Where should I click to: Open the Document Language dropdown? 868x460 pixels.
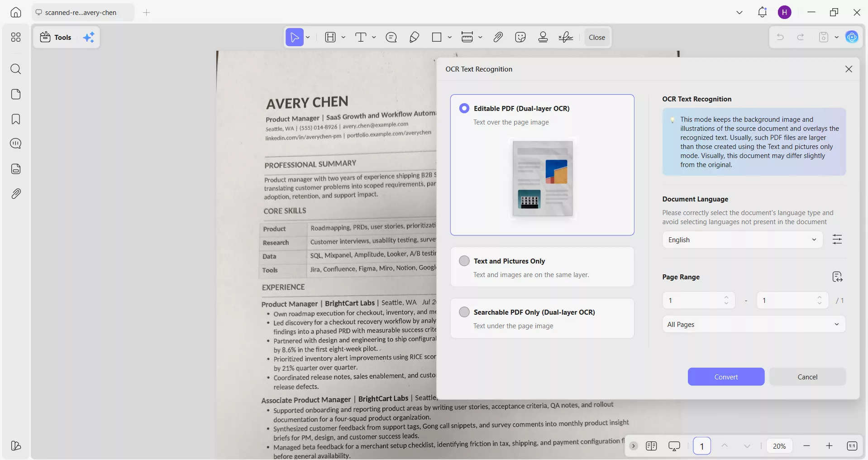743,240
